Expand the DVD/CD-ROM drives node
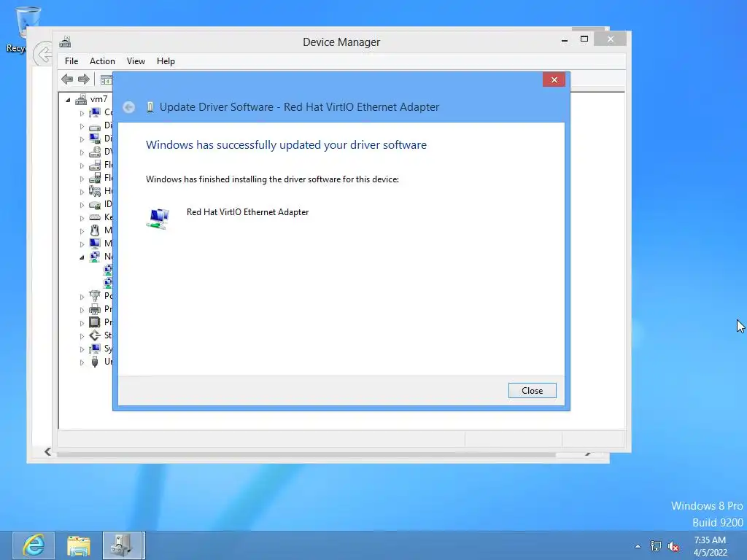Viewport: 747px width, 560px height. (x=82, y=153)
